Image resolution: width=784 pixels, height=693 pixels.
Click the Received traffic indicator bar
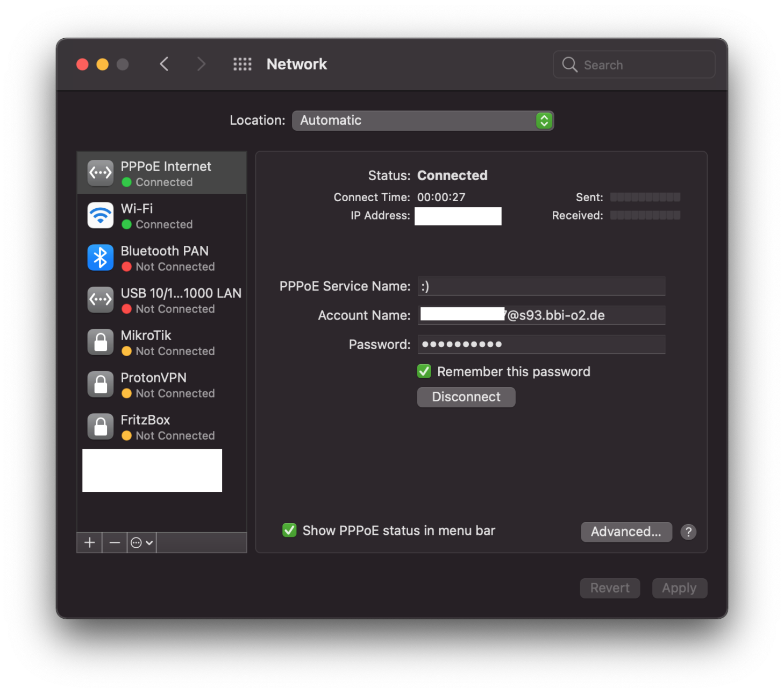(645, 215)
